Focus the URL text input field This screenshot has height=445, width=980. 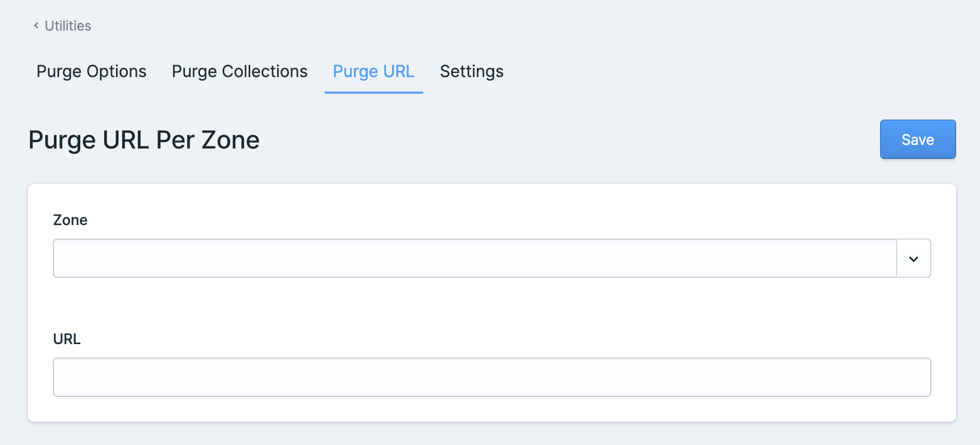tap(492, 377)
